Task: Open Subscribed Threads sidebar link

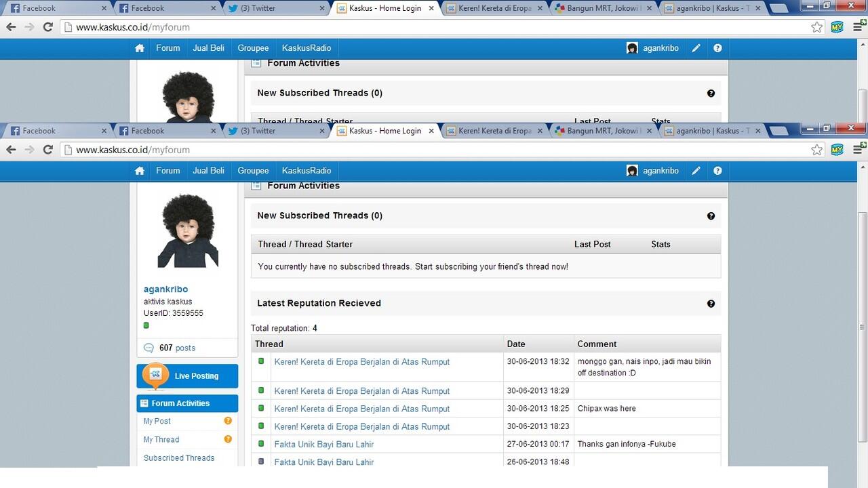Action: pyautogui.click(x=179, y=457)
